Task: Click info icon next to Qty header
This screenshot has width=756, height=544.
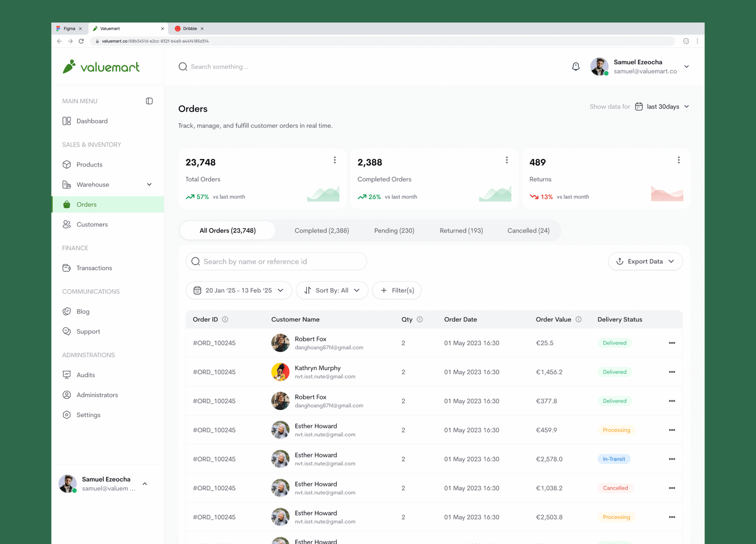Action: (x=420, y=320)
